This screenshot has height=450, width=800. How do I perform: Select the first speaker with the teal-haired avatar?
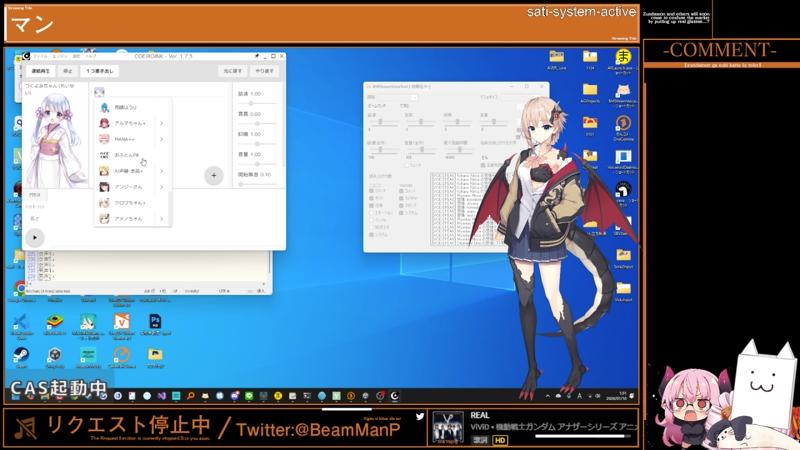[x=133, y=107]
